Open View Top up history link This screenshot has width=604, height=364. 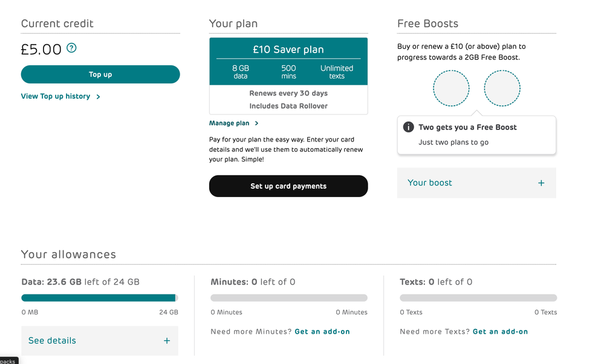56,96
